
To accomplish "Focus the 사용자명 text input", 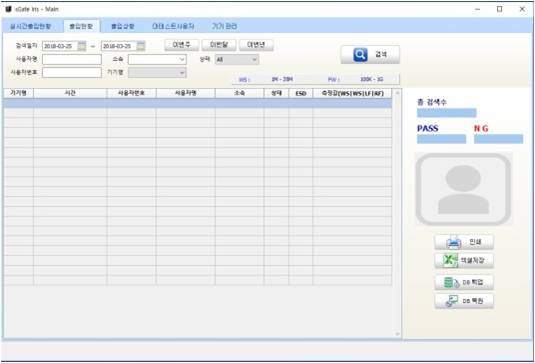I will (72, 59).
